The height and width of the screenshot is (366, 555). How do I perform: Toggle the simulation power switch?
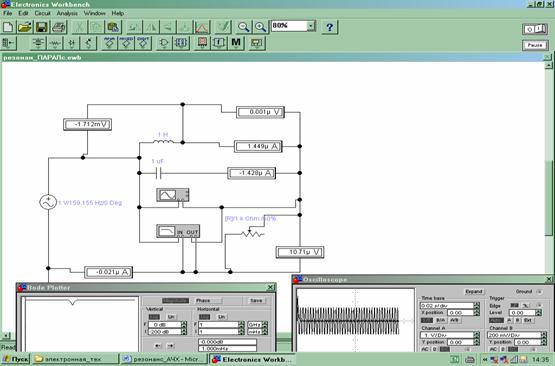(x=535, y=29)
